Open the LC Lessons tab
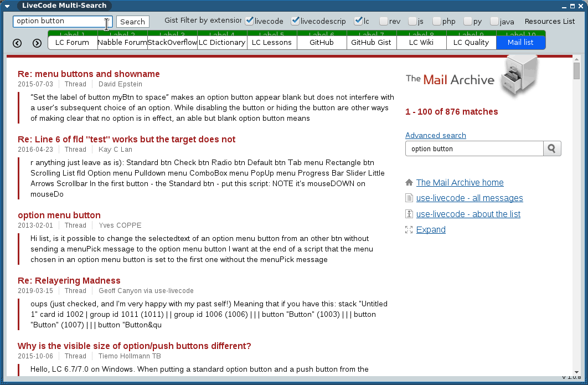 tap(272, 43)
